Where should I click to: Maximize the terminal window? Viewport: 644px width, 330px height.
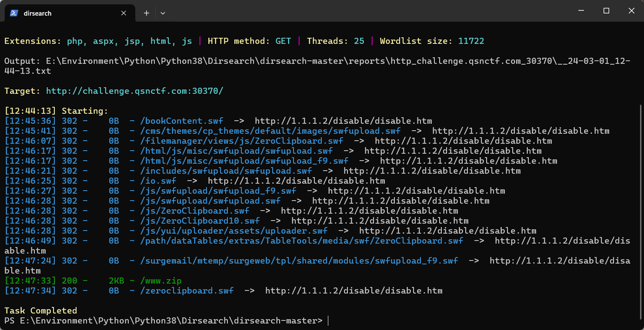(x=606, y=11)
